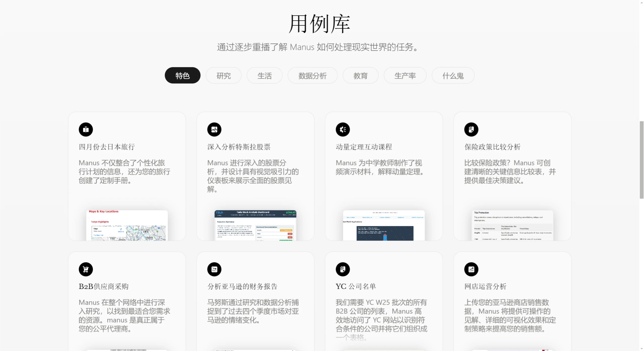Screen dimensions: 644x351
Task: Open the 保险政策比较分析 title
Action: pyautogui.click(x=492, y=147)
